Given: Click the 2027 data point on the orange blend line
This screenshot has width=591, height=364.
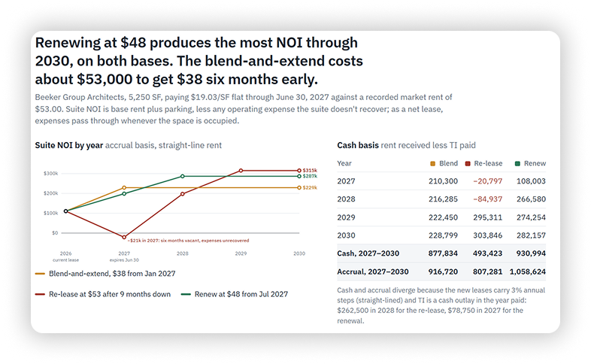Looking at the screenshot, I should pos(124,188).
